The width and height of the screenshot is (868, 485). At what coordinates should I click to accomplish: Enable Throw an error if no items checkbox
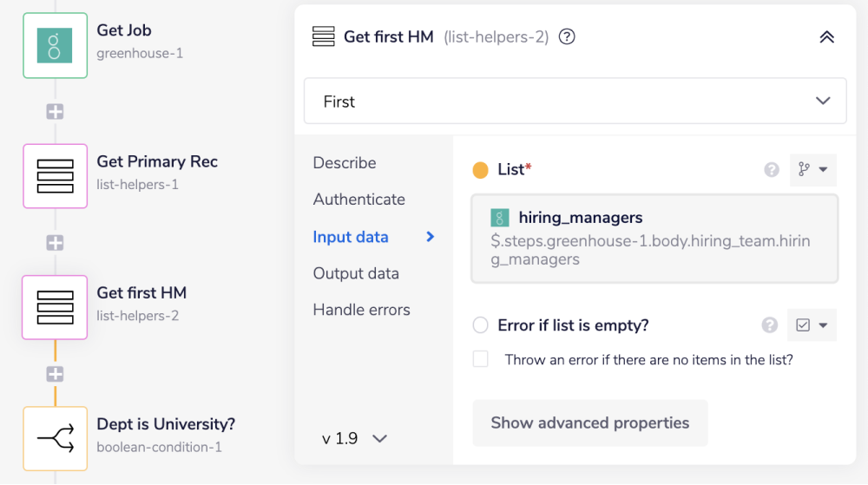point(481,359)
